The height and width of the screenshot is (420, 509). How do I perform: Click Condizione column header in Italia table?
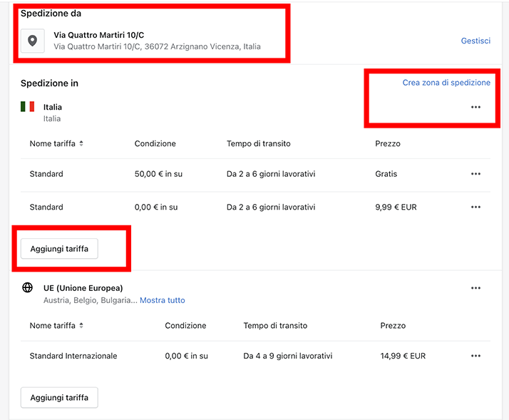155,143
